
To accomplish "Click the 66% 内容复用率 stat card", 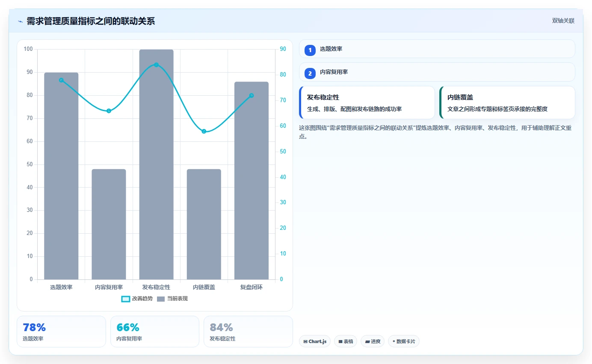I will [155, 332].
